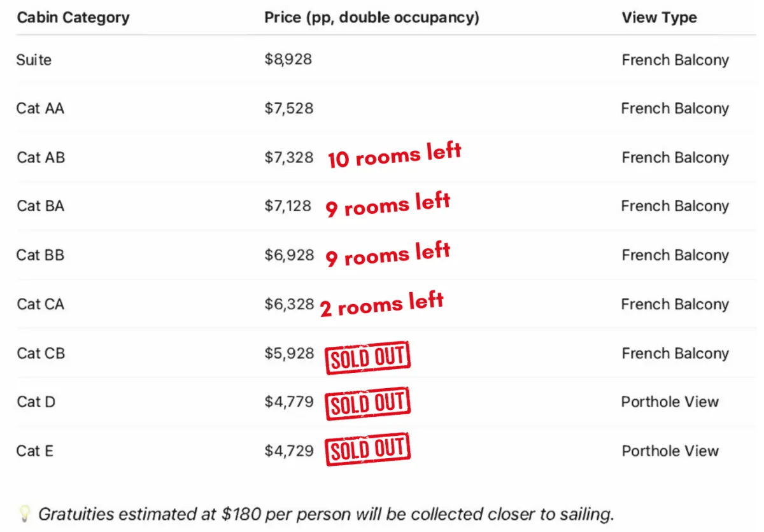764x532 pixels.
Task: Click the SOLD OUT stamp for Cat E
Action: tap(368, 450)
